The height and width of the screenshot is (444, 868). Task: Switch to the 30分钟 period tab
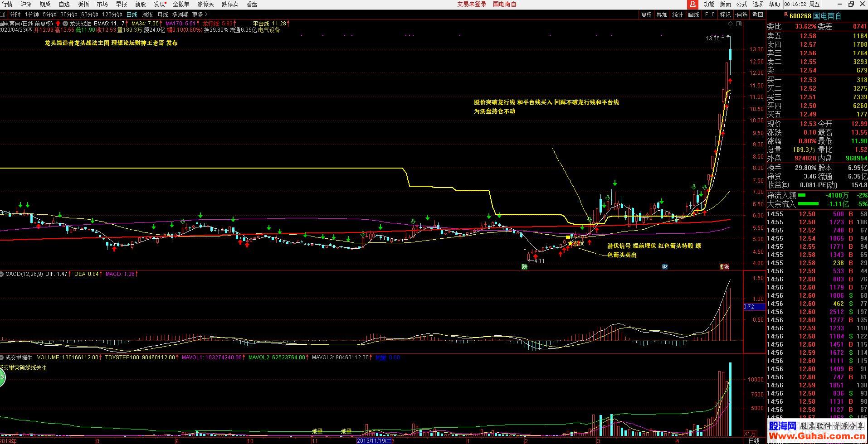point(69,14)
